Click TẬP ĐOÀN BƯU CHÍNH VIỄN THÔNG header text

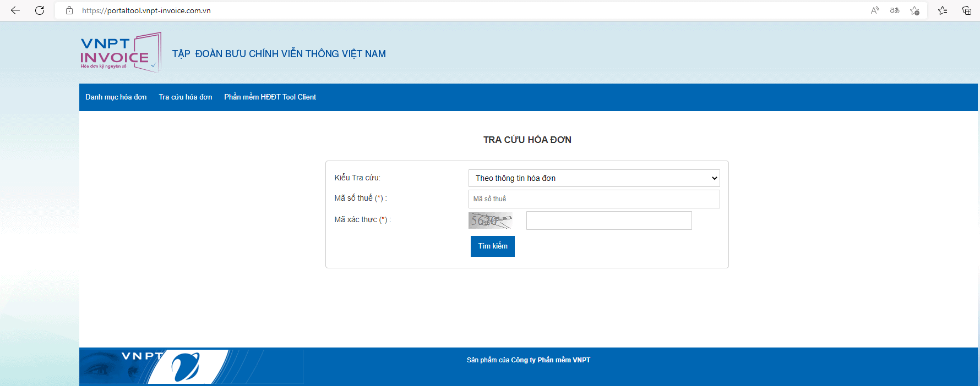click(x=279, y=54)
